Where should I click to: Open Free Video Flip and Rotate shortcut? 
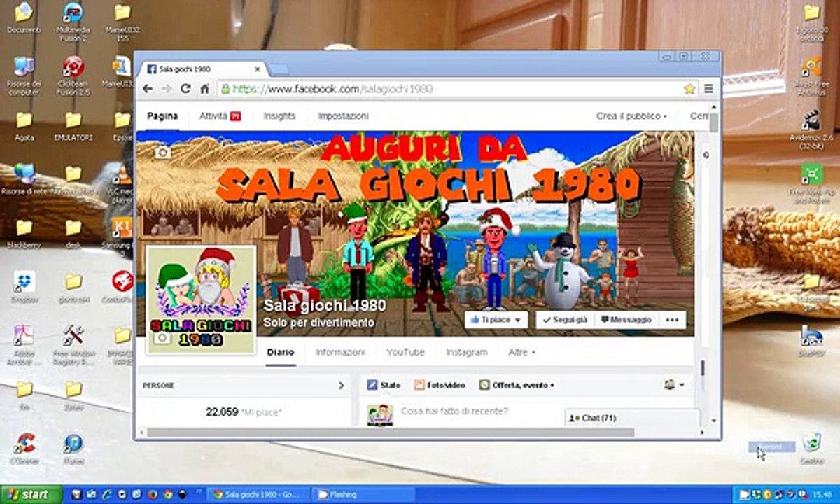point(811,184)
